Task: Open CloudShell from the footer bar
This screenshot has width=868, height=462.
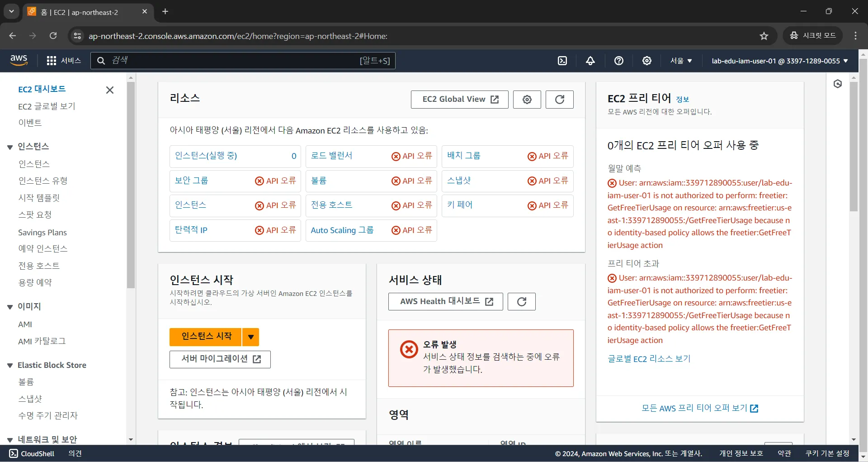Action: [32, 453]
